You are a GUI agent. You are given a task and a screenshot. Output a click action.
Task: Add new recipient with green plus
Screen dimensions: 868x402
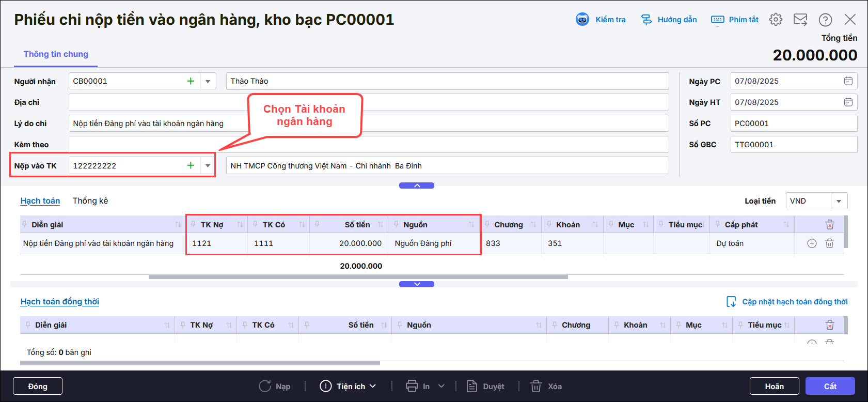coord(191,81)
